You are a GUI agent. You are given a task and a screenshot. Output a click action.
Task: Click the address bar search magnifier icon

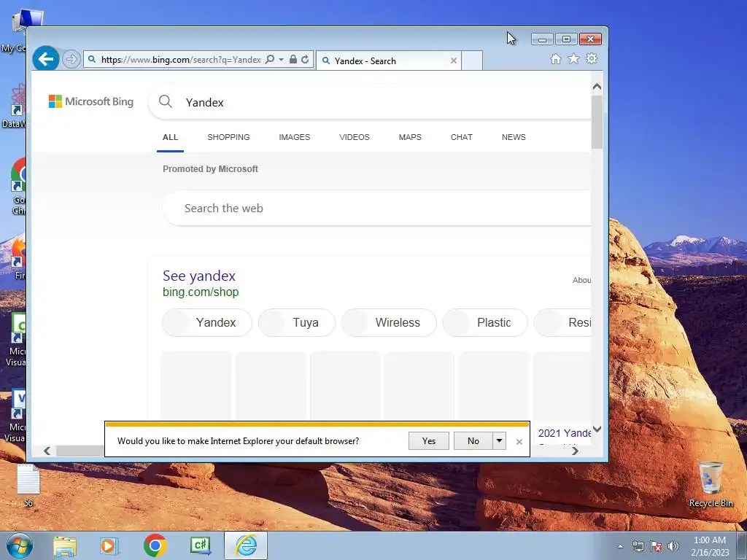click(270, 60)
